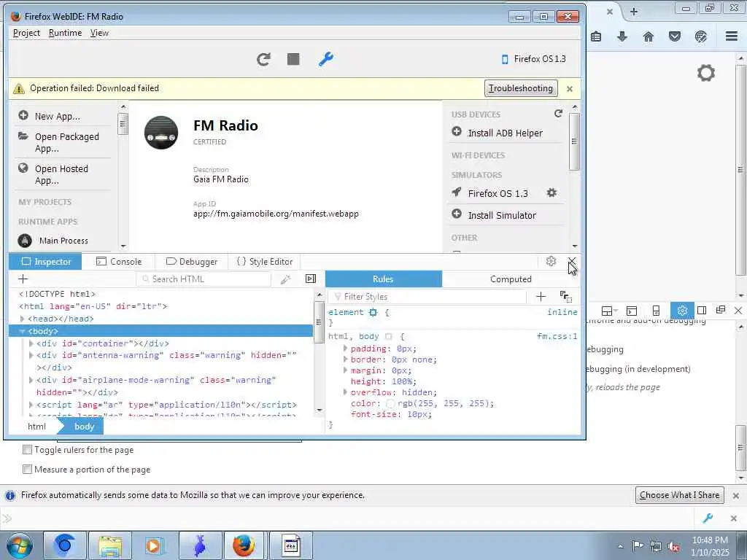Close the WebIDE developer toolbox
This screenshot has height=560, width=747.
(572, 261)
